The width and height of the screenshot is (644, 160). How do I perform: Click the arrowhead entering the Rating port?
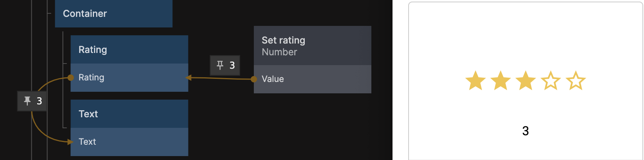[x=188, y=78]
